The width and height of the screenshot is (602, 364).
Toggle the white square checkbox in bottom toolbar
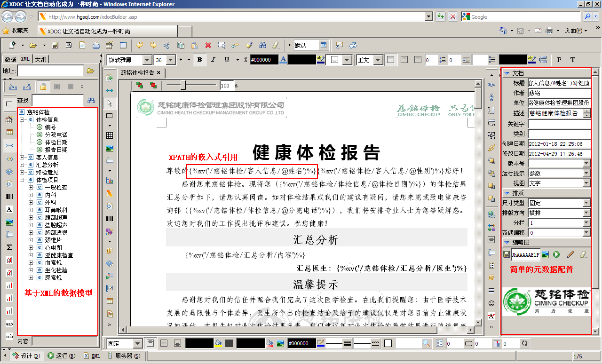[x=388, y=343]
